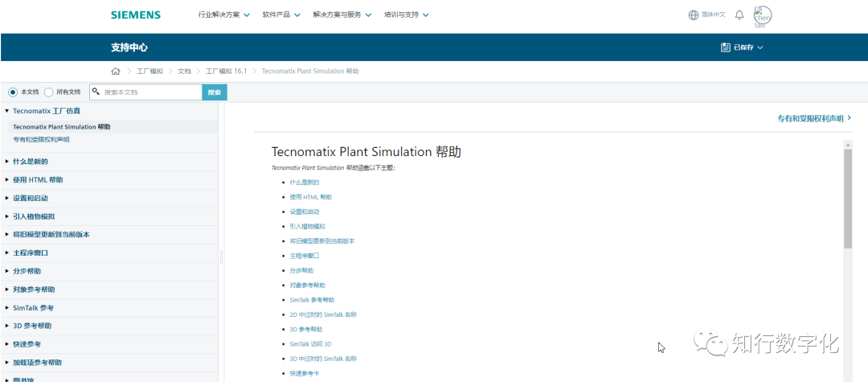
Task: Open the 主程序窗口 content link
Action: (305, 256)
